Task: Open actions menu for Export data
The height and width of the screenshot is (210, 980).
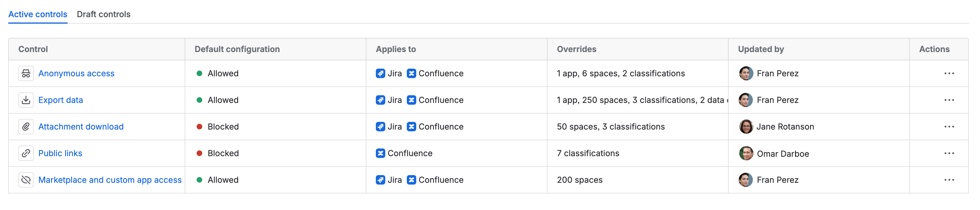Action: (949, 100)
